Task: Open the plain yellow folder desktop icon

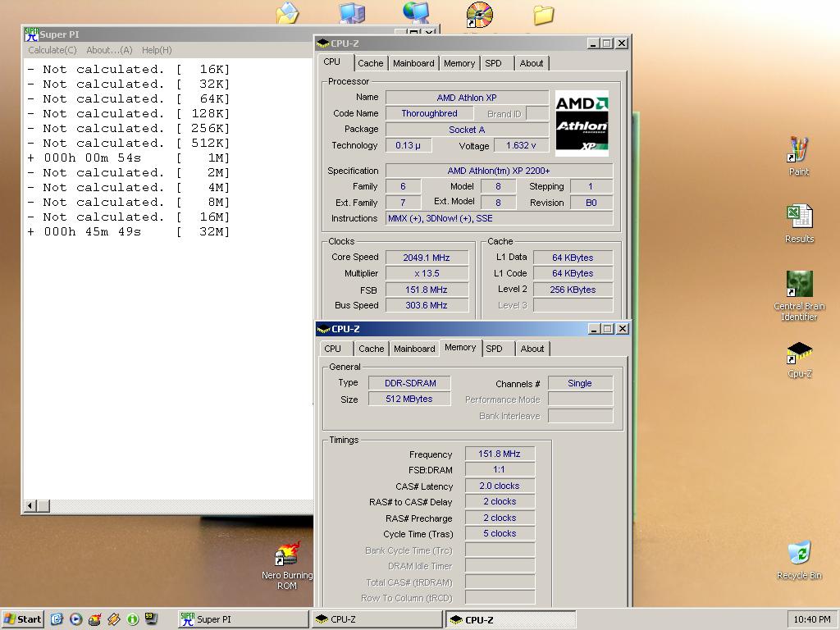Action: coord(543,15)
